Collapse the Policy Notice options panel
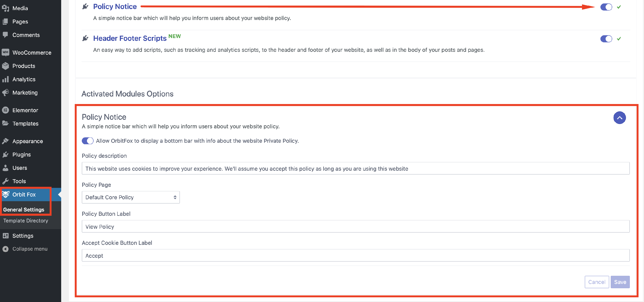Screen dimensions: 644x302 [x=620, y=118]
